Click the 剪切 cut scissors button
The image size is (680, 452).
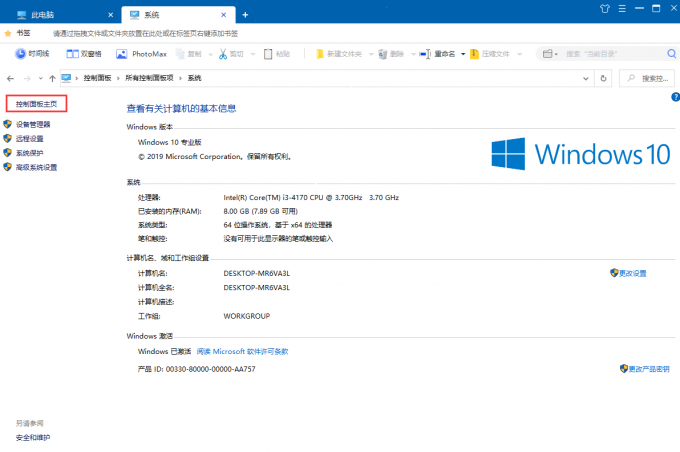pos(231,54)
